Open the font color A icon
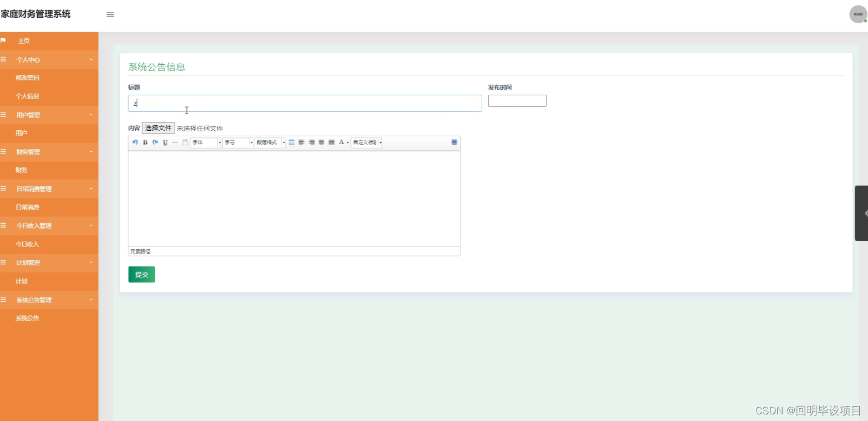This screenshot has width=868, height=421. [342, 142]
